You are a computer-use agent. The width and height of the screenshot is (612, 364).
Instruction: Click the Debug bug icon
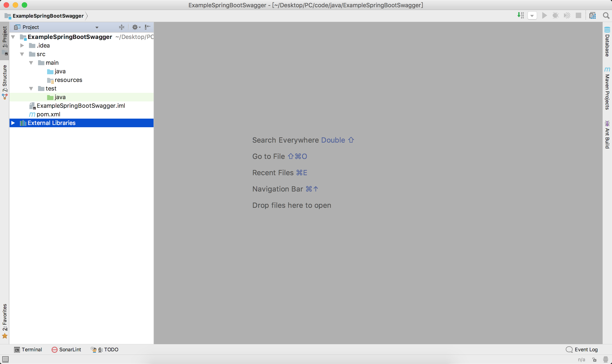pyautogui.click(x=556, y=15)
